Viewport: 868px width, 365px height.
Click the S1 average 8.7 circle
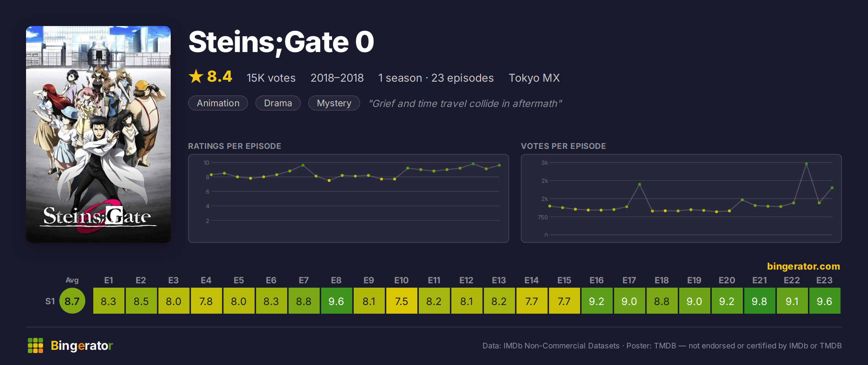[72, 301]
